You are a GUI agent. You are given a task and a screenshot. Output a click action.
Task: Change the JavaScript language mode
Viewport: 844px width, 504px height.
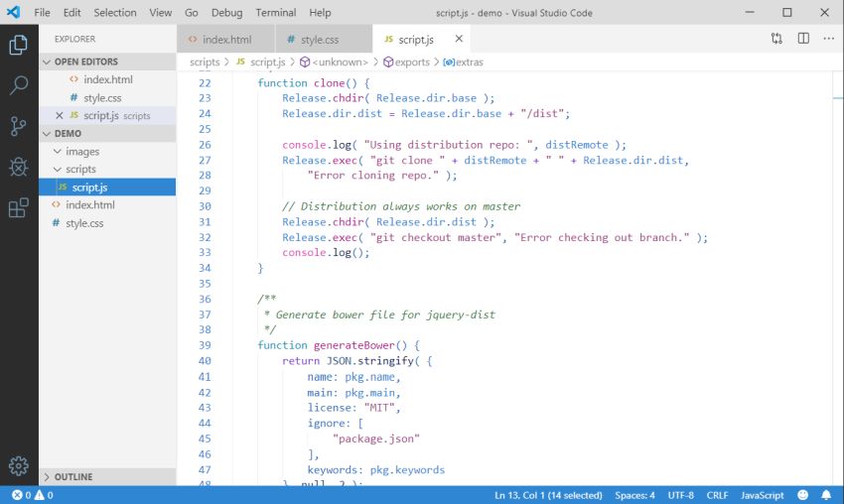763,494
